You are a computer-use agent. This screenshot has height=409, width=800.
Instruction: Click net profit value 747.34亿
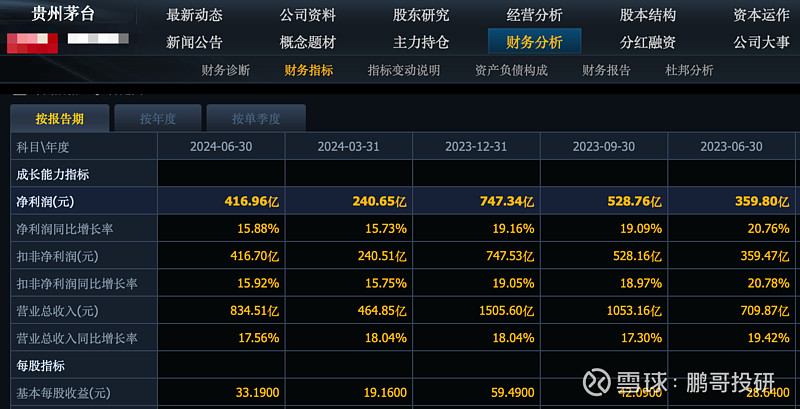(507, 202)
